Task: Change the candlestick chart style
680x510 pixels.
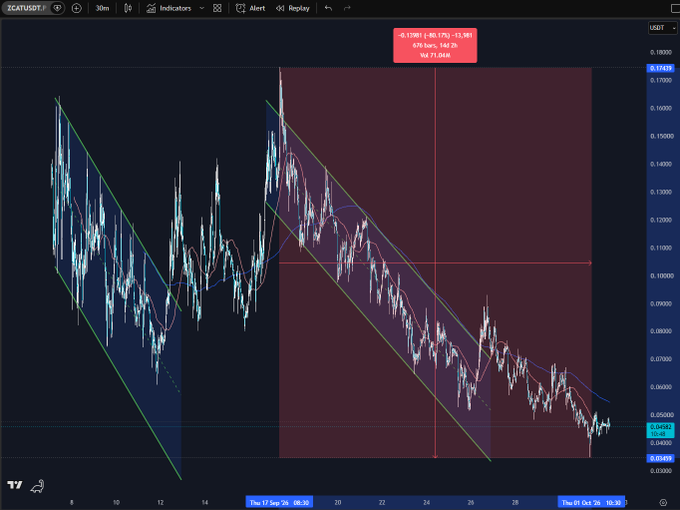Action: (x=128, y=8)
